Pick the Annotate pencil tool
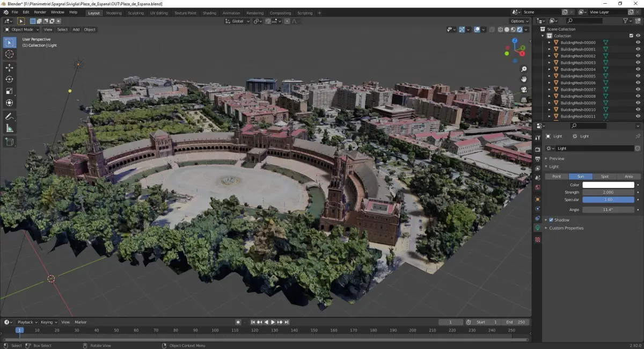The height and width of the screenshot is (349, 644). pos(9,117)
